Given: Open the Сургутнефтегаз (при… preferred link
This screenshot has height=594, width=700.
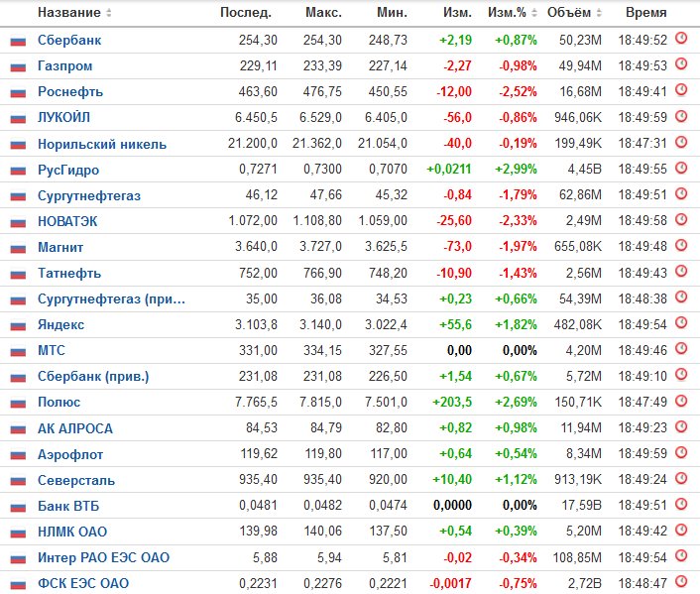Looking at the screenshot, I should pos(111,298).
